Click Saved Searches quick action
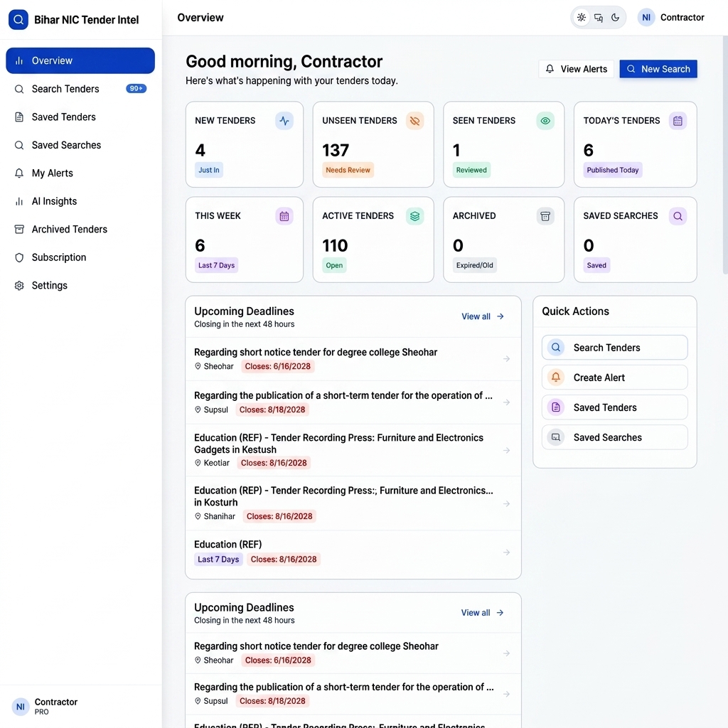The width and height of the screenshot is (728, 728). click(x=615, y=437)
